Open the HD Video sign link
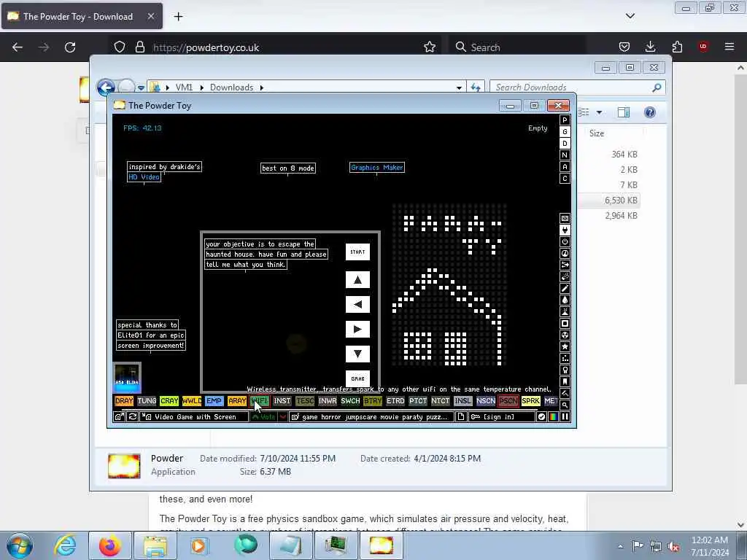The image size is (747, 560). tap(144, 177)
